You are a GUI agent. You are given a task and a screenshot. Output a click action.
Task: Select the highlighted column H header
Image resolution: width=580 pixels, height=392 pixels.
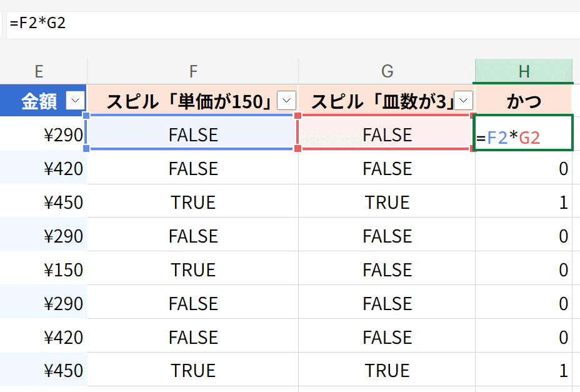point(524,71)
